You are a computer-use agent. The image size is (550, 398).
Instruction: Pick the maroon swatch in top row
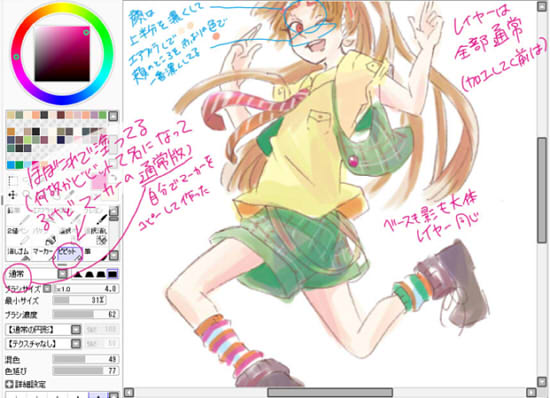point(61,115)
